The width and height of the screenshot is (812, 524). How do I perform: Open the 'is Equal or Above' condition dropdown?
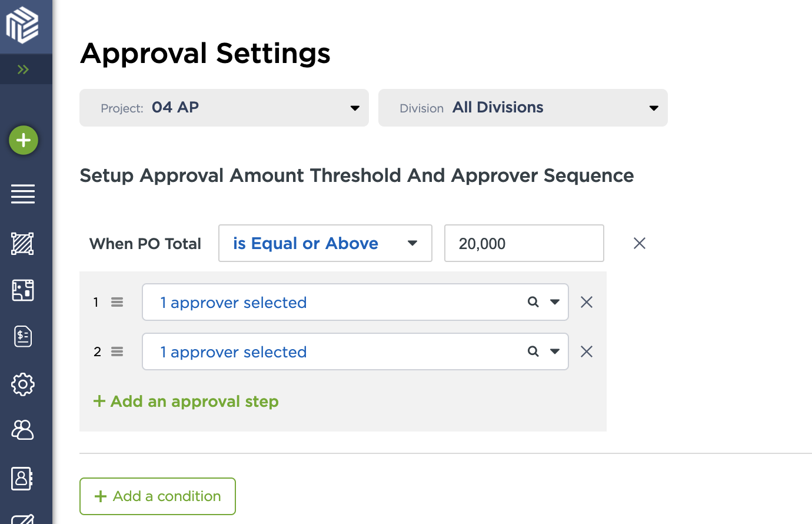click(x=325, y=243)
